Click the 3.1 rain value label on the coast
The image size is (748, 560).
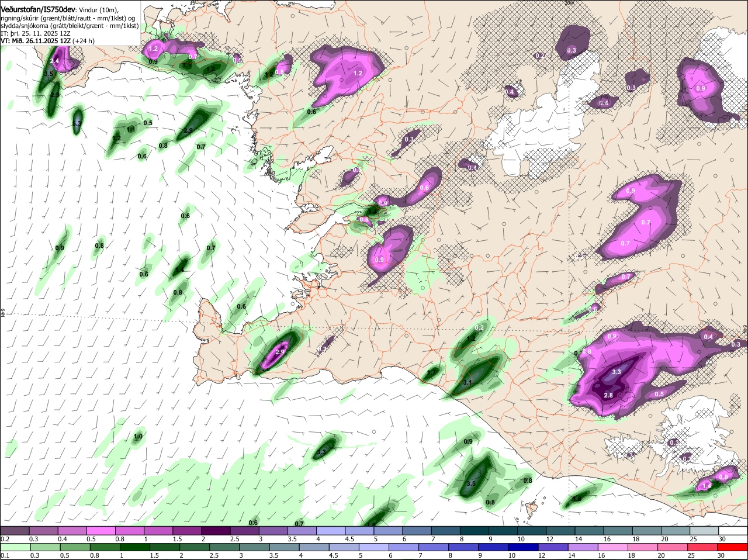click(467, 382)
